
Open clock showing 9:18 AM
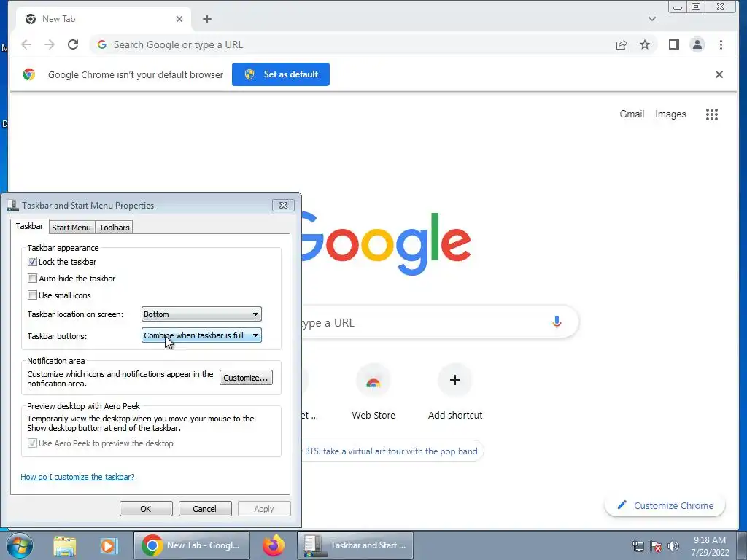click(711, 546)
